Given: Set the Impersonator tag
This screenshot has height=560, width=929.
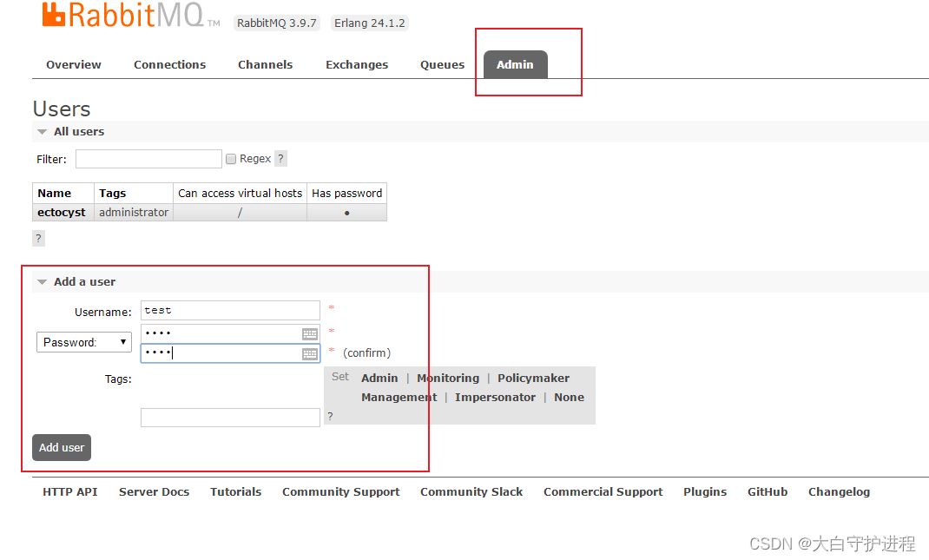Looking at the screenshot, I should pos(495,397).
